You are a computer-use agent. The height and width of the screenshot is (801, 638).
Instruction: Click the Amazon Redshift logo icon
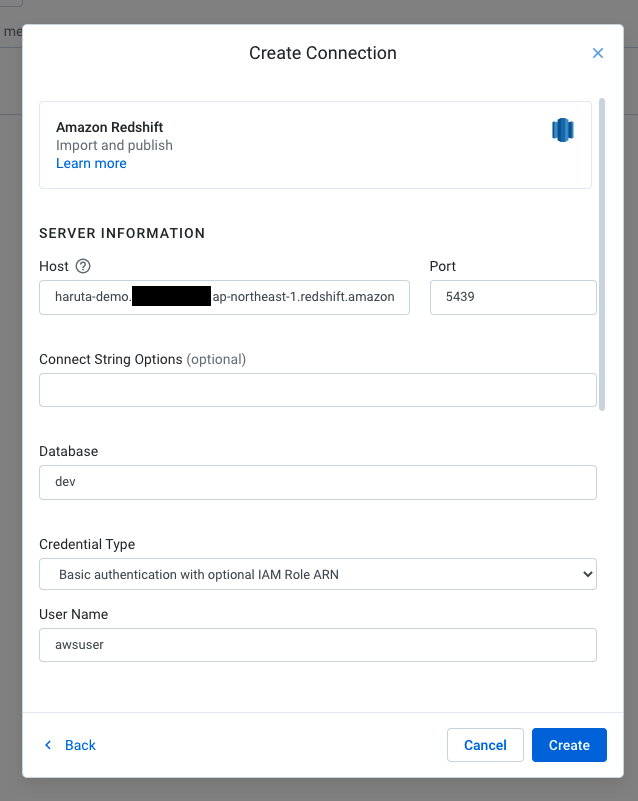(x=563, y=130)
